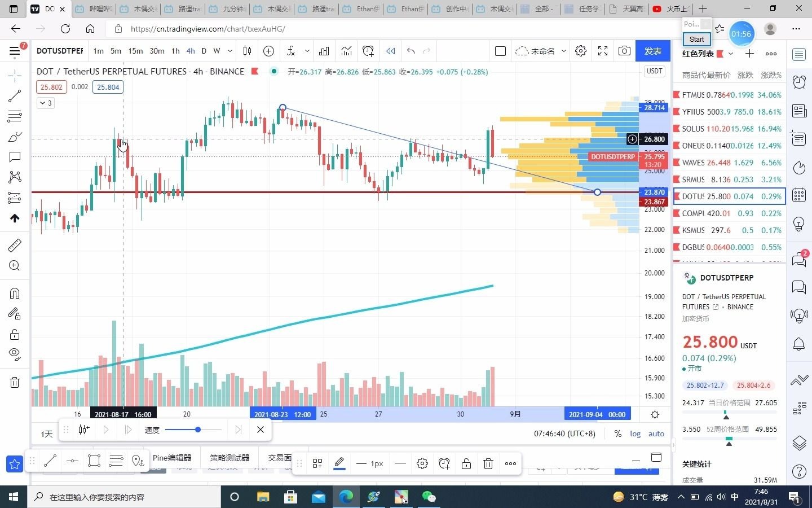Screen dimensions: 812x508
Task: Enter fullscreen mode
Action: (603, 51)
